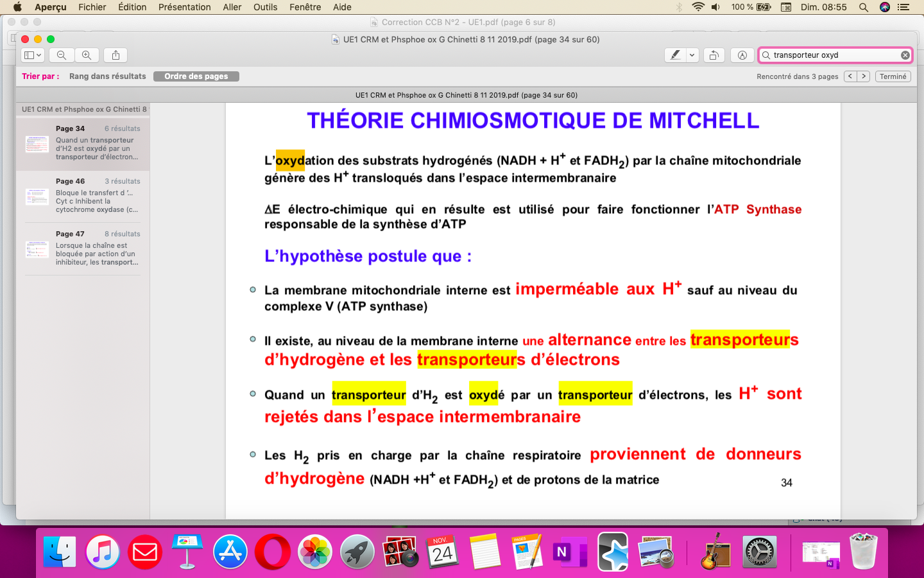924x578 pixels.
Task: Click the zoom in magnifier button
Action: click(87, 55)
